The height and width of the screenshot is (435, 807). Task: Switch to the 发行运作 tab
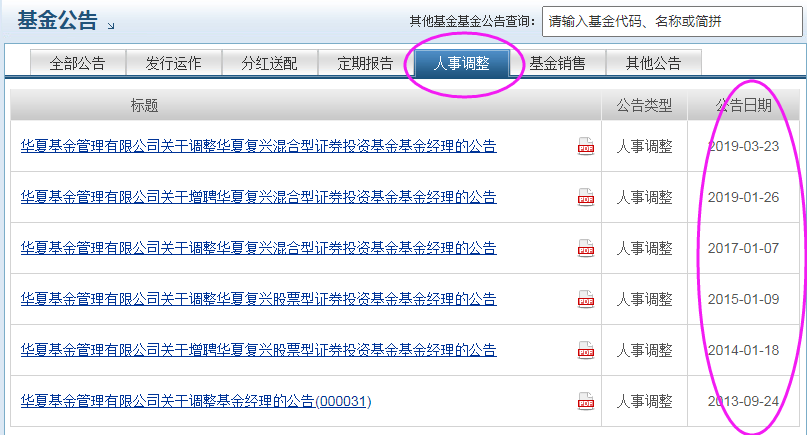[x=173, y=63]
